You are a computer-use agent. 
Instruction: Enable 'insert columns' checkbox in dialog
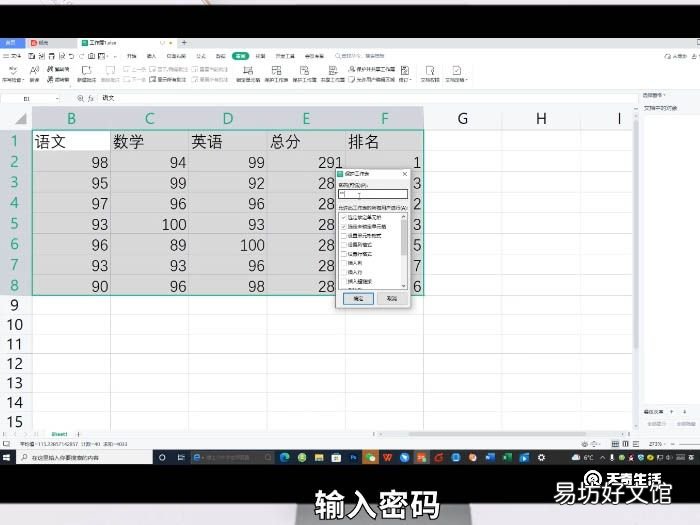pos(344,263)
